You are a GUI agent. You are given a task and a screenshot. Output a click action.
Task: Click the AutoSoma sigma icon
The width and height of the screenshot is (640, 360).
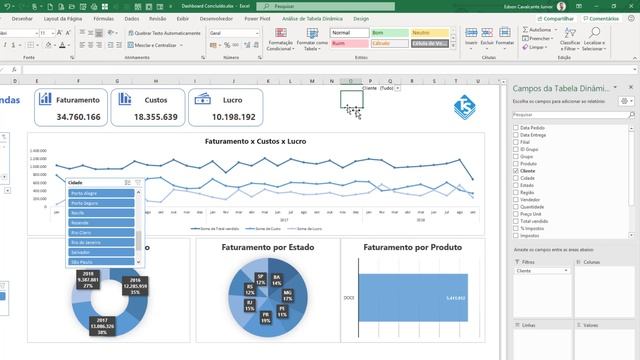[525, 30]
